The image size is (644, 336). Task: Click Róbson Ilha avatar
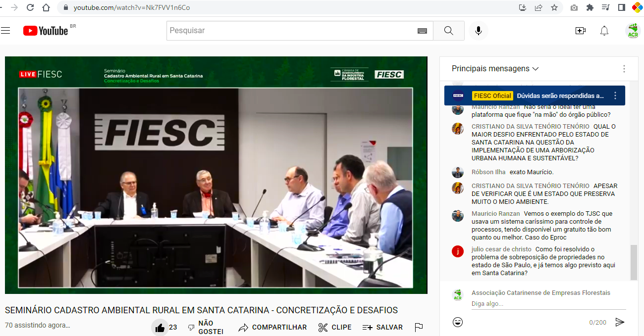coord(458,172)
